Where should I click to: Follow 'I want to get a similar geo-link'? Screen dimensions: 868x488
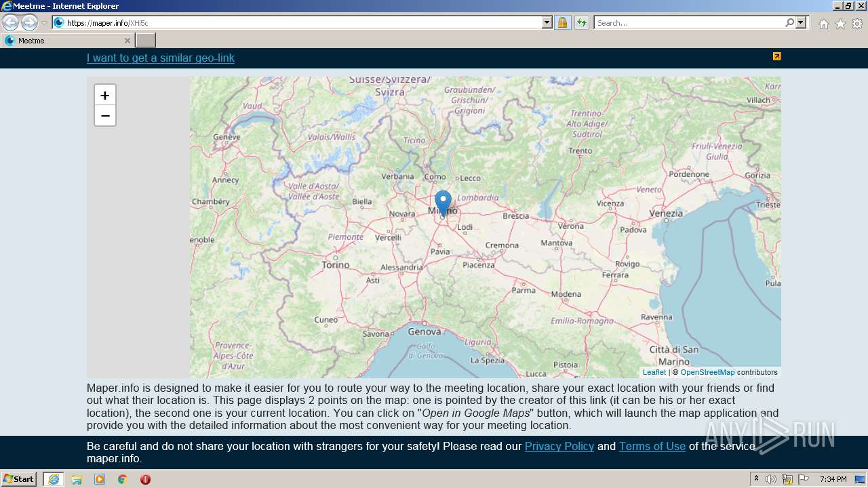pyautogui.click(x=161, y=58)
